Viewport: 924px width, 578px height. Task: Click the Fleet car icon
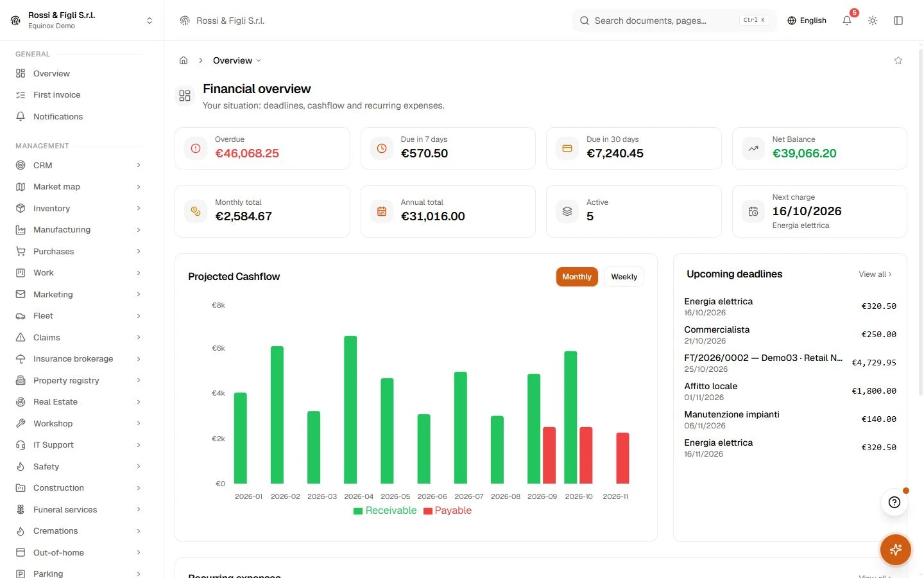click(x=21, y=316)
